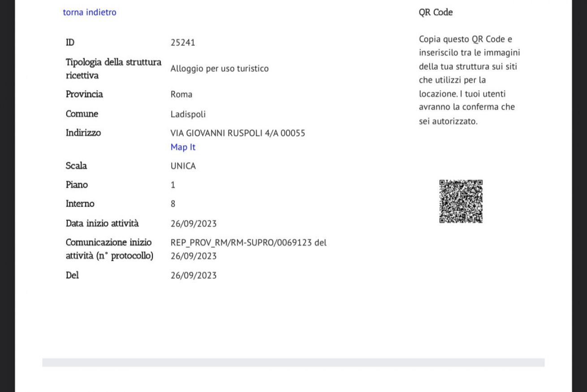Click the 'torna indietro' link
The image size is (587, 392).
coord(90,13)
